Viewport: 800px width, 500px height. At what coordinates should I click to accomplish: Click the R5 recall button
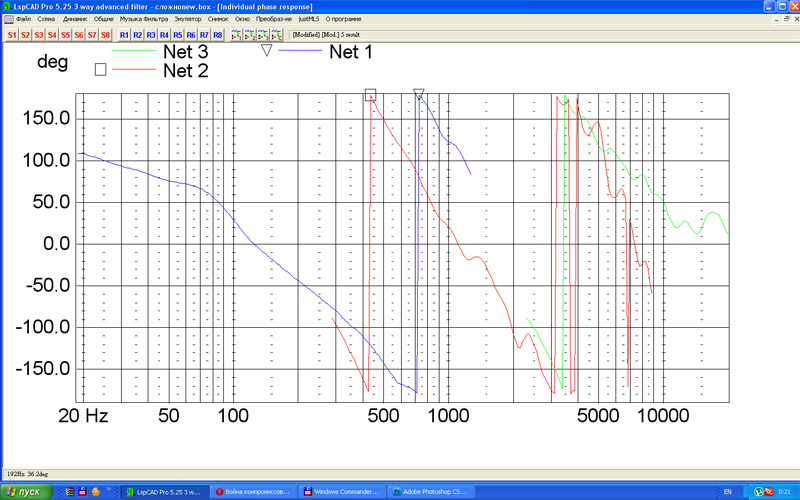point(177,35)
